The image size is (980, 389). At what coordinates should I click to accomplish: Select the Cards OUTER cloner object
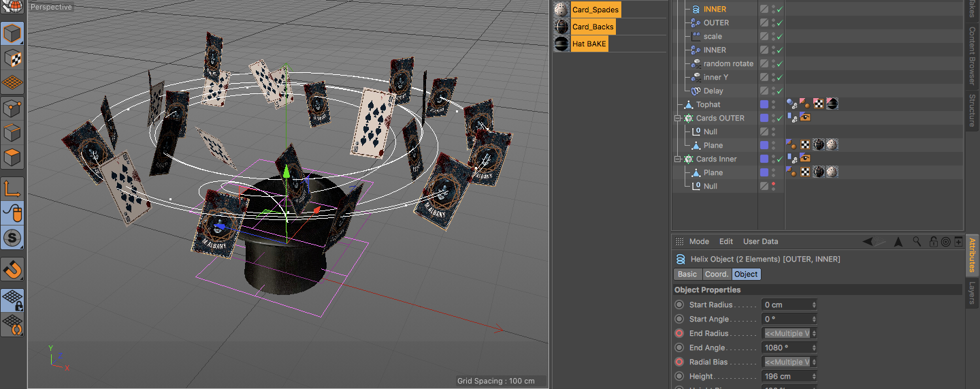tap(720, 118)
